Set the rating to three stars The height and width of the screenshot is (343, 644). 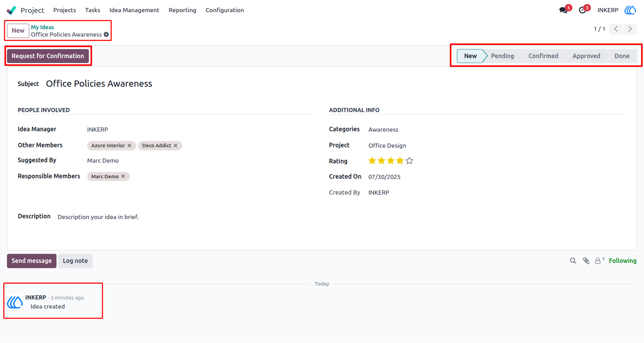(x=391, y=161)
